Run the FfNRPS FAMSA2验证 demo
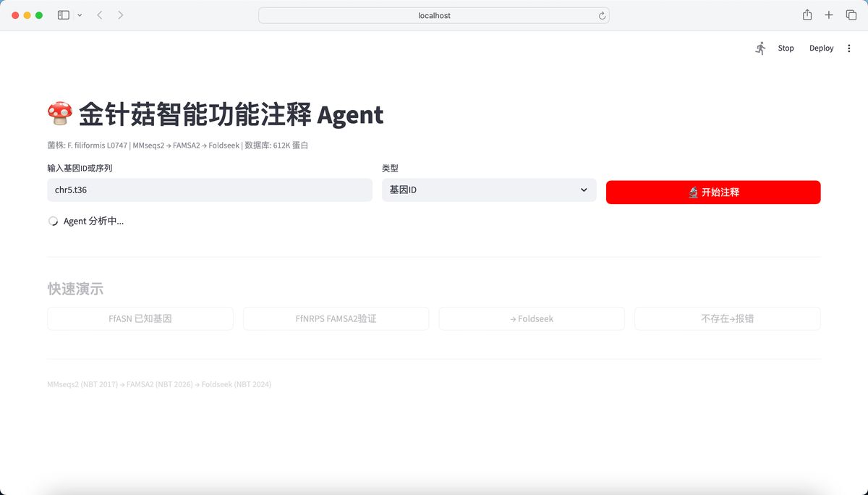 pyautogui.click(x=336, y=318)
